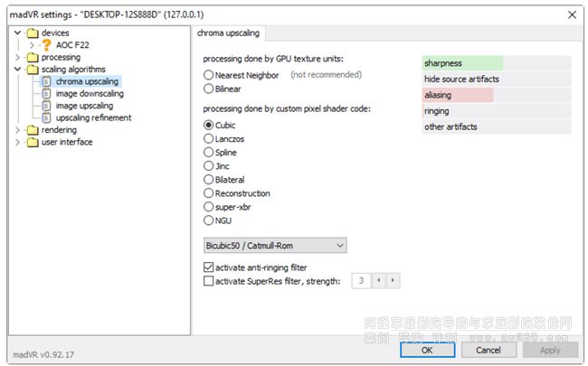Enable the activate SuperRes filter checkbox
The image size is (588, 366).
coord(209,281)
